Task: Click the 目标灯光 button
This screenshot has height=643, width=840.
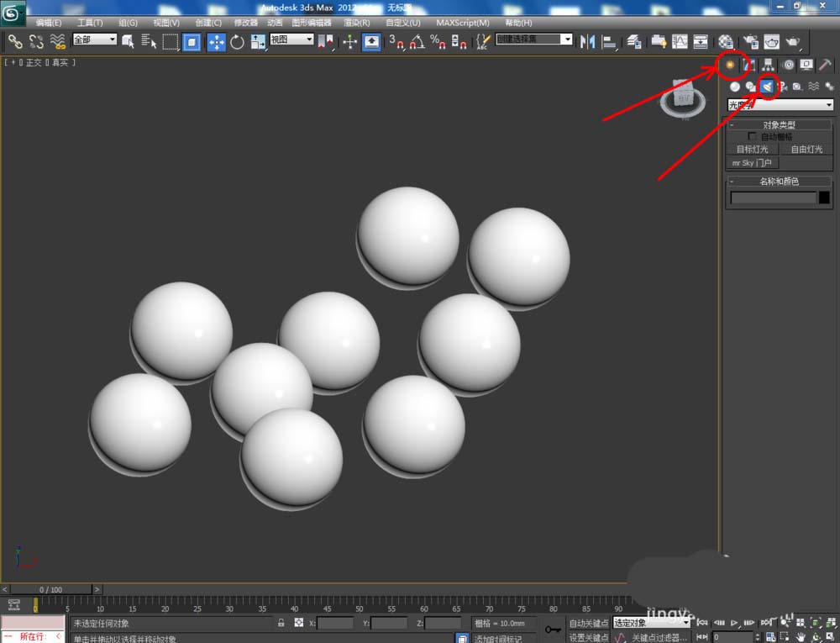Action: pyautogui.click(x=752, y=150)
